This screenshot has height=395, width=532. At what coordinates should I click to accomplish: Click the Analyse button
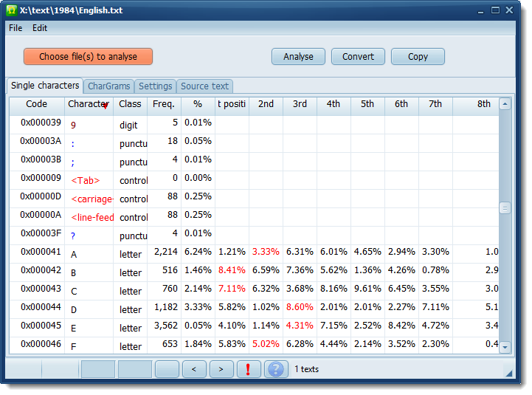click(298, 56)
